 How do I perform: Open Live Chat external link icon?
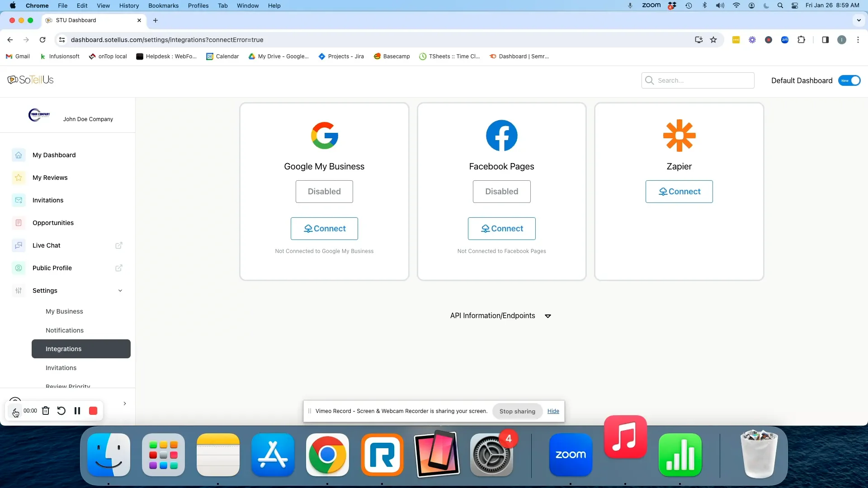click(119, 245)
